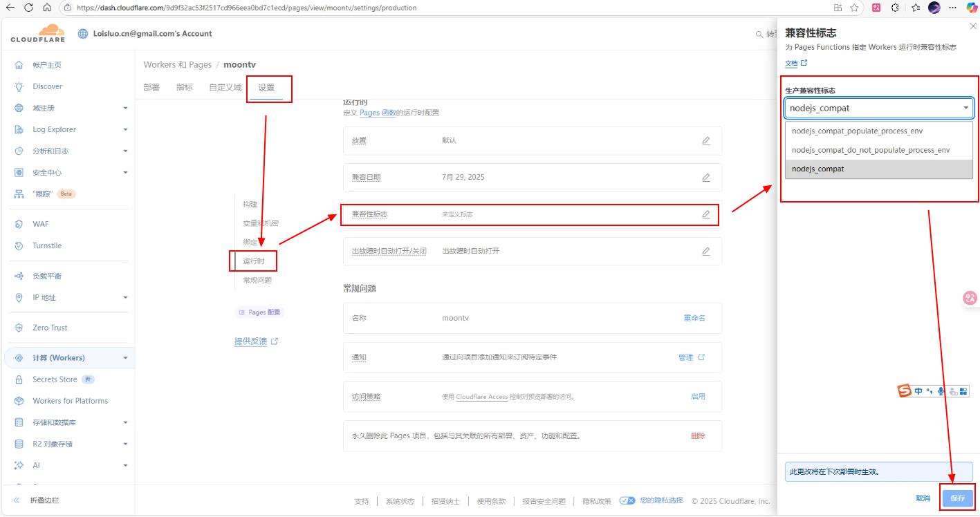Open split screen icon in address bar

click(x=838, y=8)
